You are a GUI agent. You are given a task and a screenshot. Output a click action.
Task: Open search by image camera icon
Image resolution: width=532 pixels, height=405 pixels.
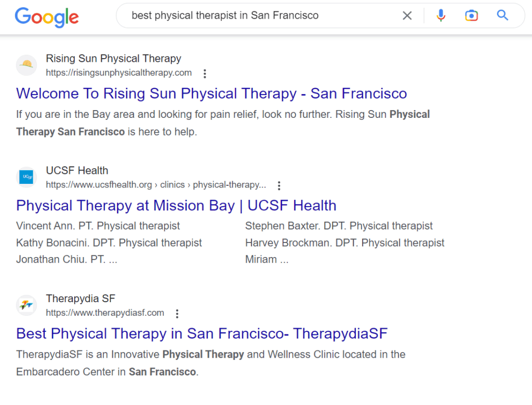471,16
